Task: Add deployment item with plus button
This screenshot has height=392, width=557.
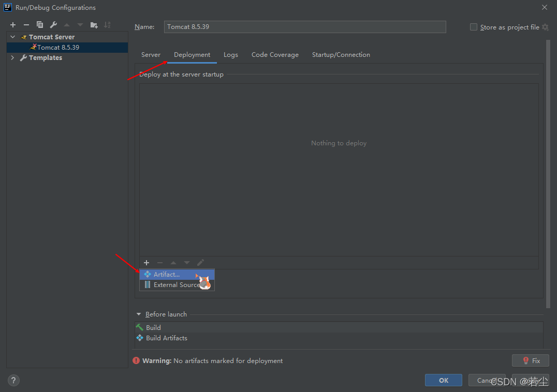Action: [146, 263]
